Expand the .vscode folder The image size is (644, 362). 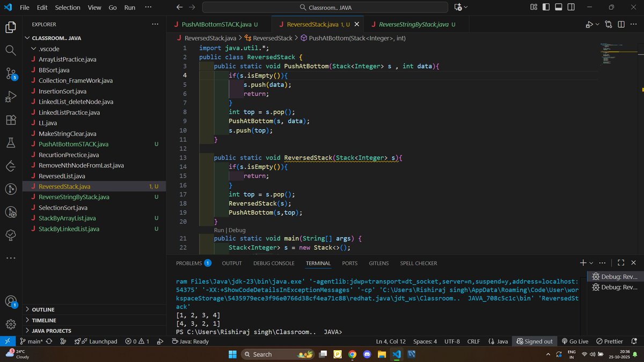[x=49, y=49]
